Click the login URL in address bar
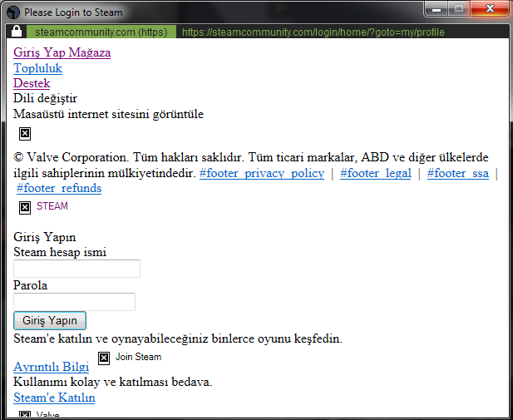The height and width of the screenshot is (420, 513). (x=313, y=32)
